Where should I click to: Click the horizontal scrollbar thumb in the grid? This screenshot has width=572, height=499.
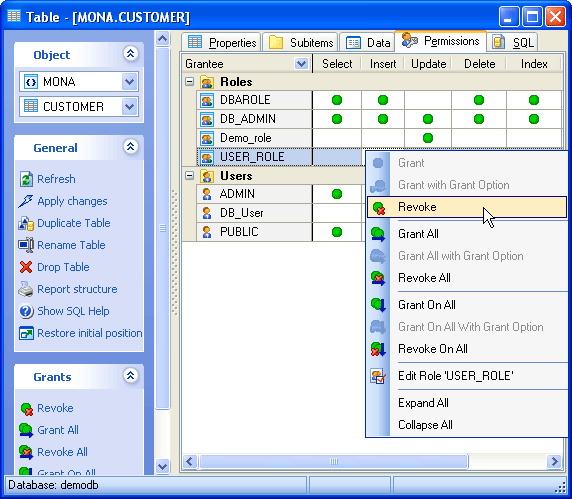click(x=333, y=461)
